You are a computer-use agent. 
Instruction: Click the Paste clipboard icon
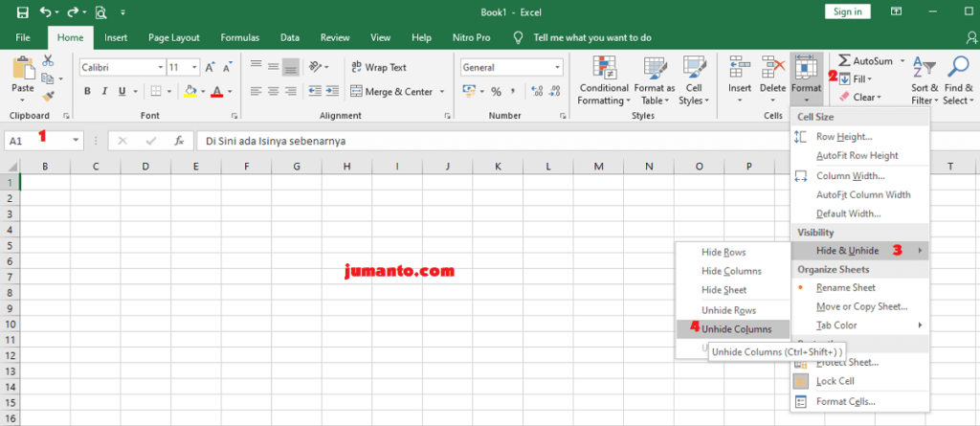click(23, 69)
